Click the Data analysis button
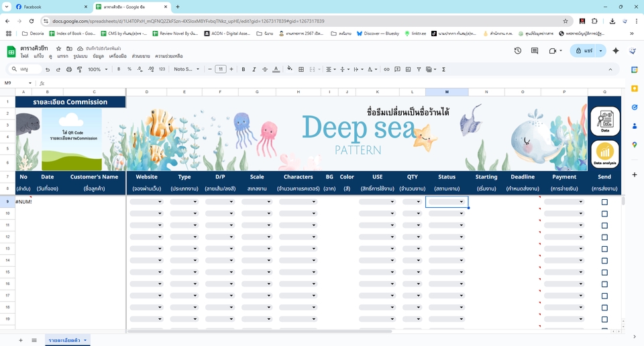Image resolution: width=644 pixels, height=346 pixels. tap(604, 154)
